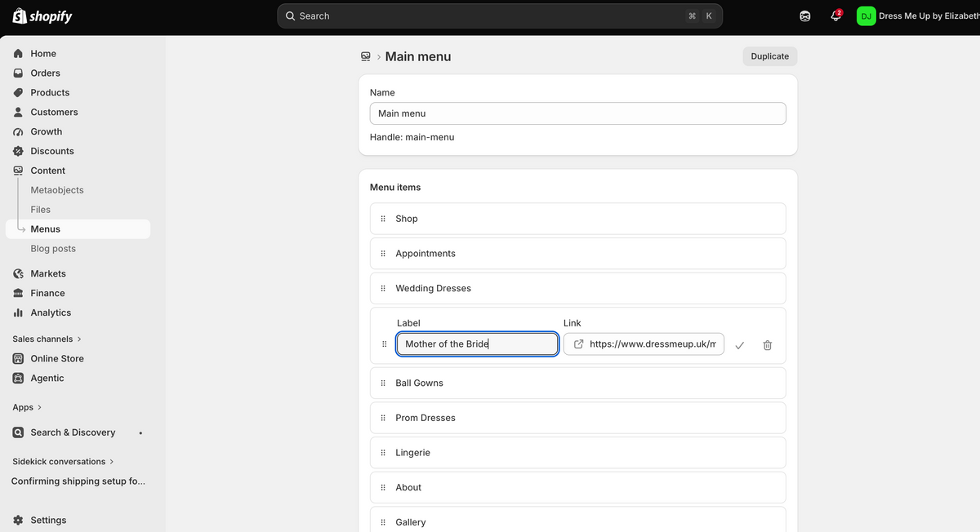The width and height of the screenshot is (980, 532).
Task: Expand the Sales channels section
Action: 47,339
